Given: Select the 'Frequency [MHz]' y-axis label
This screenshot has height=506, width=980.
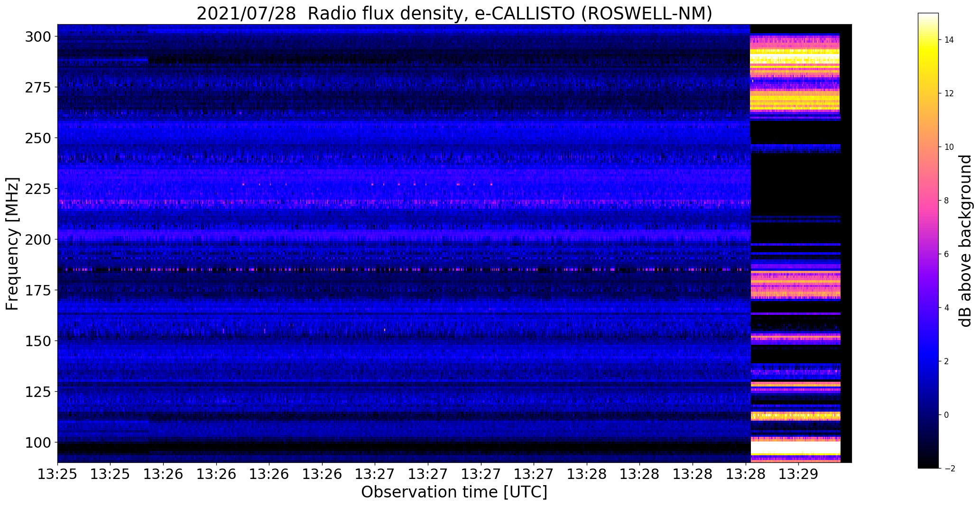Looking at the screenshot, I should click(x=12, y=244).
